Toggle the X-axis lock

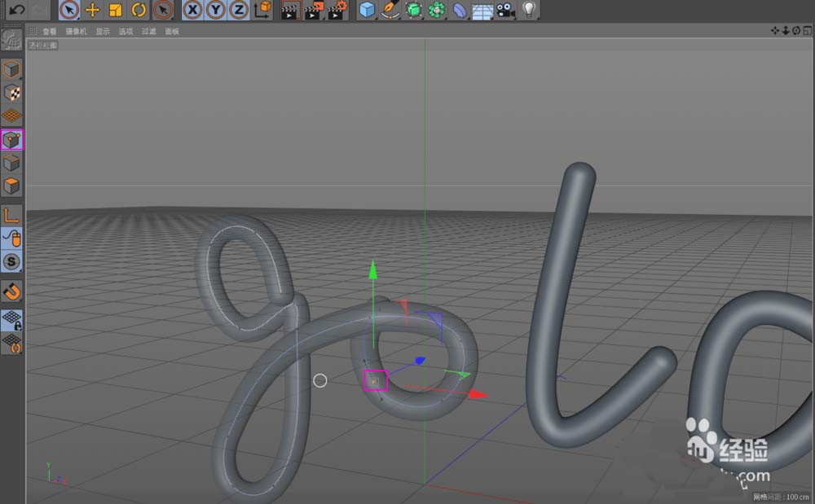[192, 10]
